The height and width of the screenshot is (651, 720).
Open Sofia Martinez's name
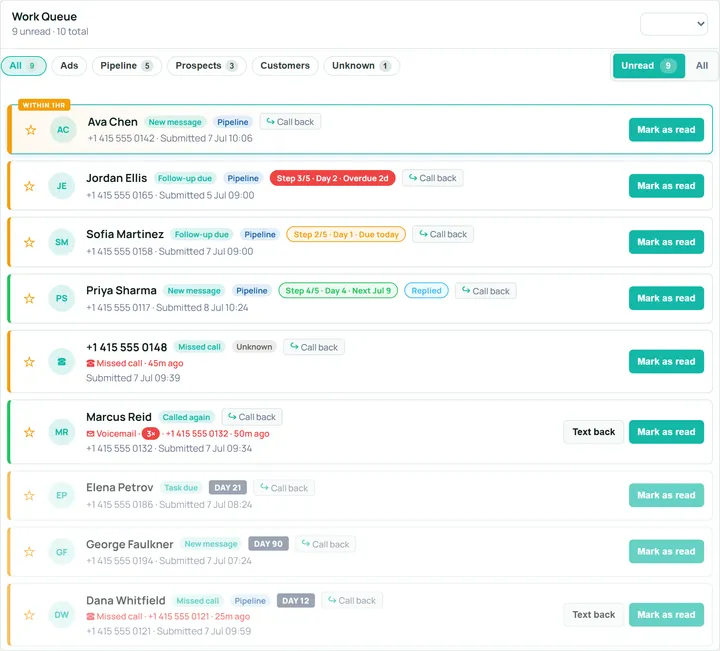[x=125, y=234]
